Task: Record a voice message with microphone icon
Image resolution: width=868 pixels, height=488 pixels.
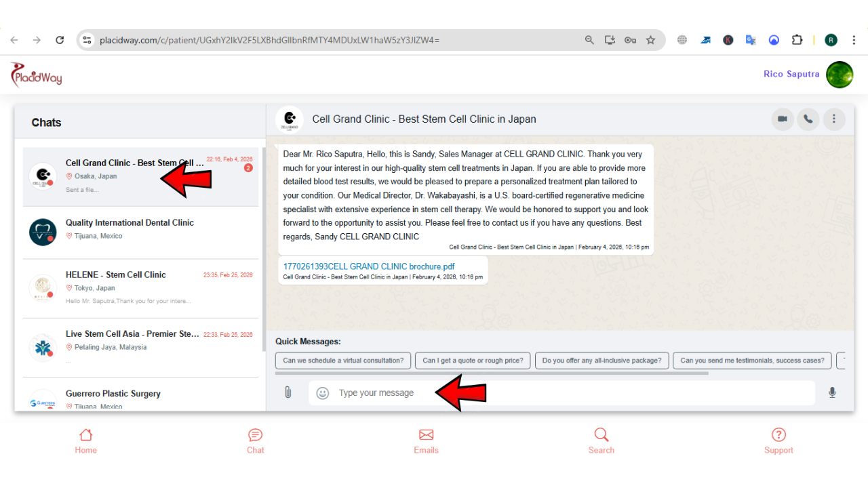Action: (x=832, y=392)
